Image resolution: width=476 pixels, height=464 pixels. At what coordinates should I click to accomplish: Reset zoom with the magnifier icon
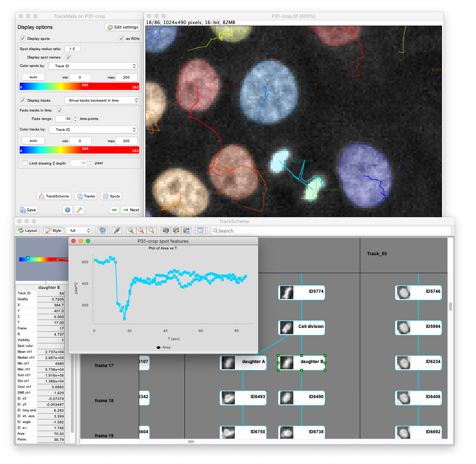[151, 230]
